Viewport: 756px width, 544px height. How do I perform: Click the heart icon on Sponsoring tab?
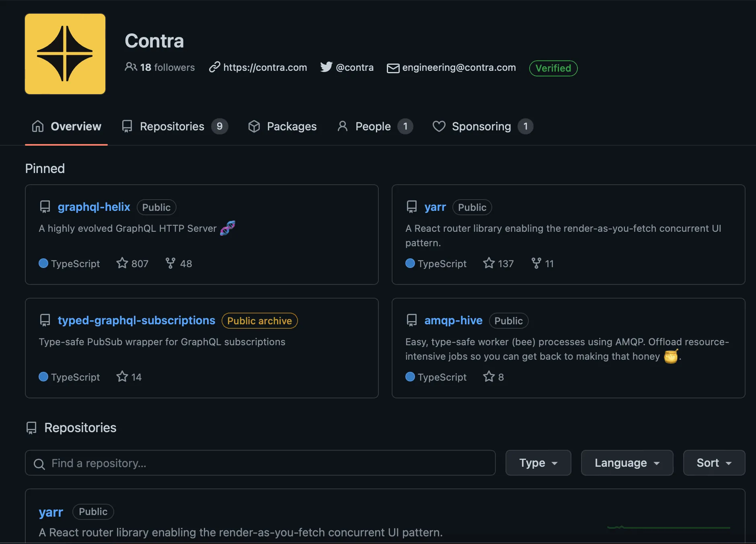coord(439,126)
